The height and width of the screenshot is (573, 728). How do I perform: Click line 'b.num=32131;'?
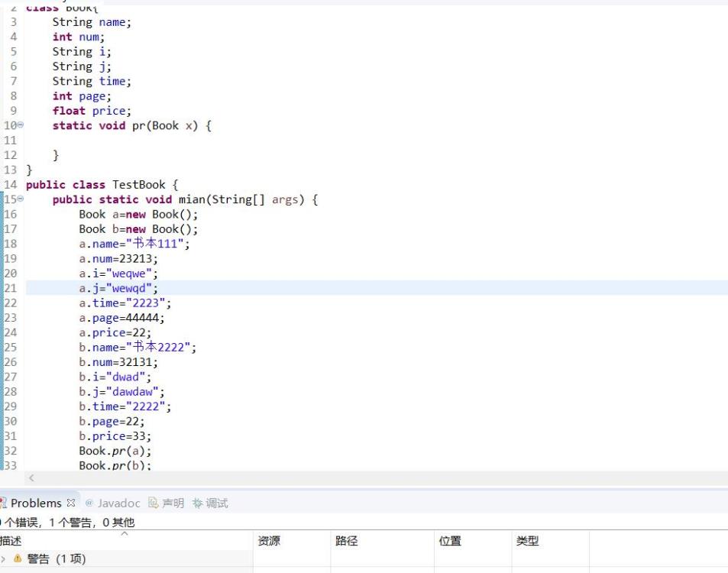click(x=118, y=362)
